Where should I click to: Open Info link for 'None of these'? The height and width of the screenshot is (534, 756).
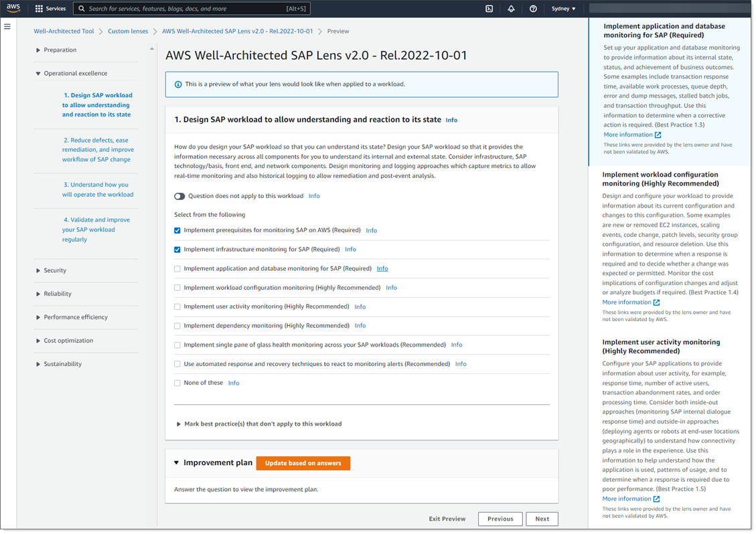point(233,383)
